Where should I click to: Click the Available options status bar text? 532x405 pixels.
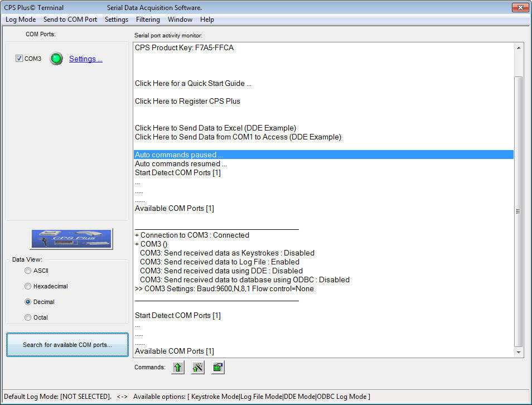click(x=252, y=397)
